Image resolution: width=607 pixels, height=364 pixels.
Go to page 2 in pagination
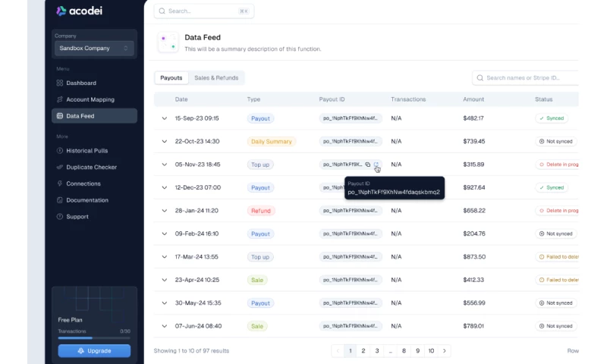pyautogui.click(x=363, y=350)
